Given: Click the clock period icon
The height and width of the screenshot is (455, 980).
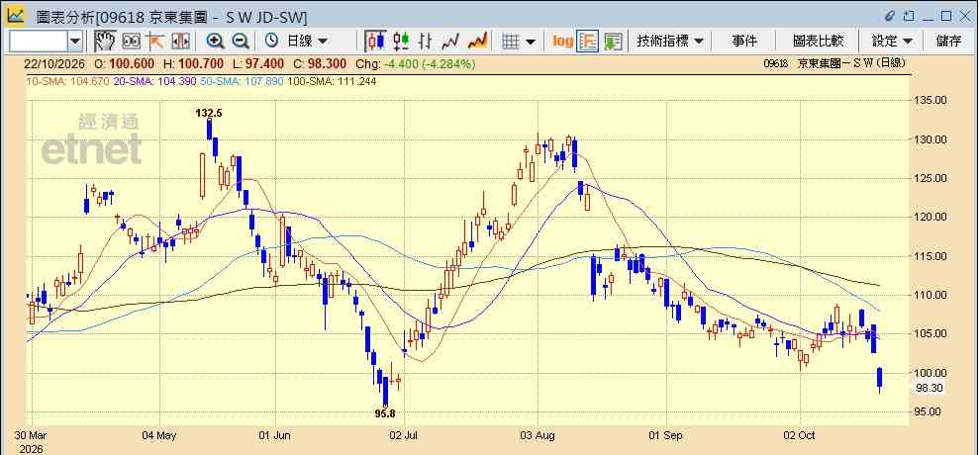Looking at the screenshot, I should tap(271, 41).
